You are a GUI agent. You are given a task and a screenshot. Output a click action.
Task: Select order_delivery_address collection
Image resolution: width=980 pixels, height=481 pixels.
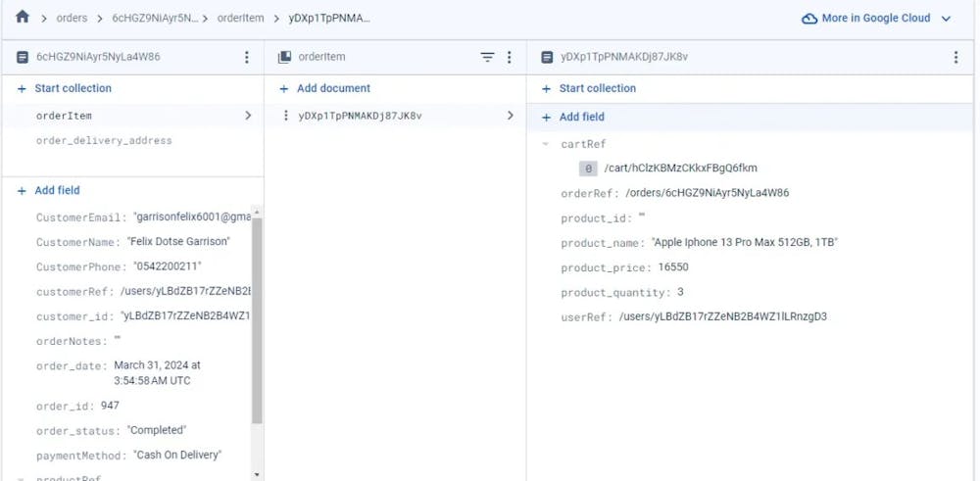tap(104, 140)
